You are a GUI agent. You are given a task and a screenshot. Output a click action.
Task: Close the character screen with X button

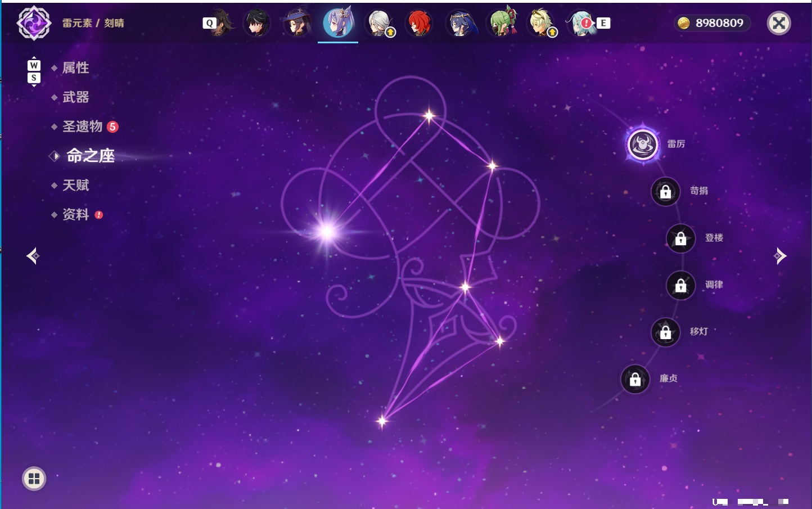[x=779, y=23]
